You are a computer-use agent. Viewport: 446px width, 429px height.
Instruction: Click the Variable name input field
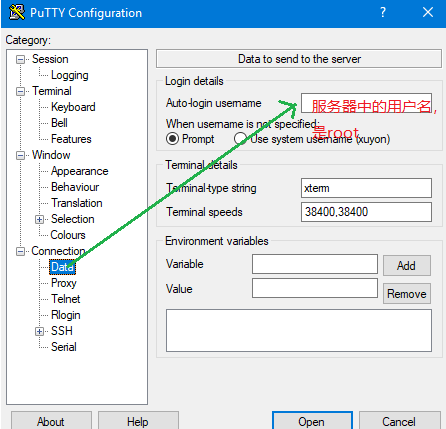315,264
